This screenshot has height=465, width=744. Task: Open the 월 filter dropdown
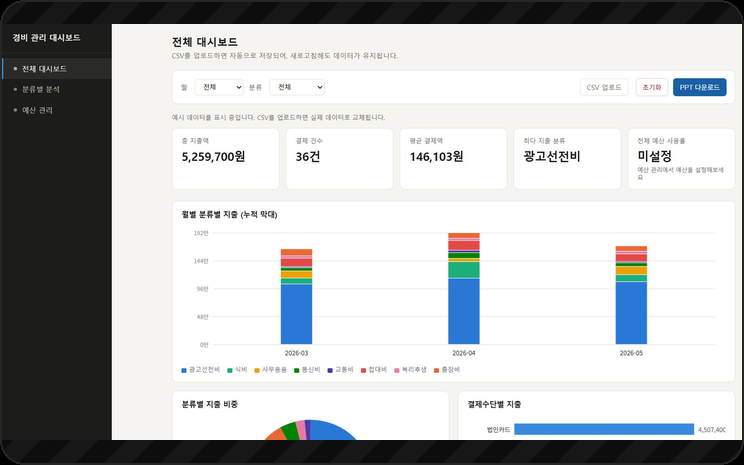[219, 87]
